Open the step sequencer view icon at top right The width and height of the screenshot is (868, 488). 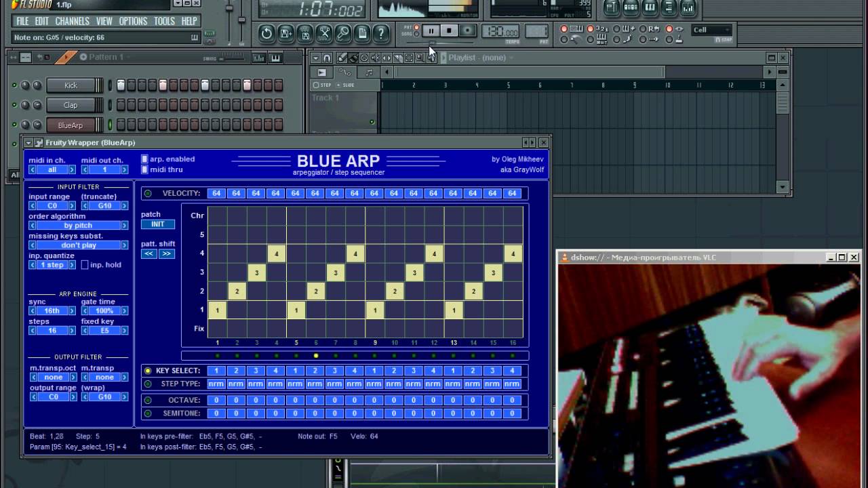(x=631, y=8)
